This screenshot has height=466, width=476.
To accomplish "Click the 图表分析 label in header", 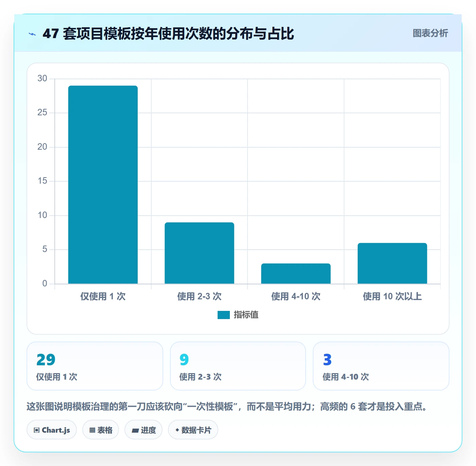I will pos(430,33).
